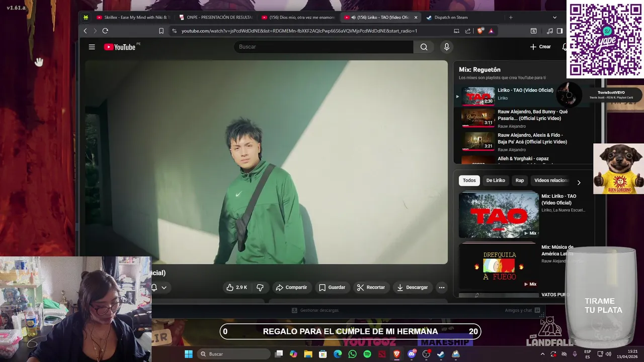Open a new browser tab
This screenshot has width=644, height=362.
tap(510, 17)
